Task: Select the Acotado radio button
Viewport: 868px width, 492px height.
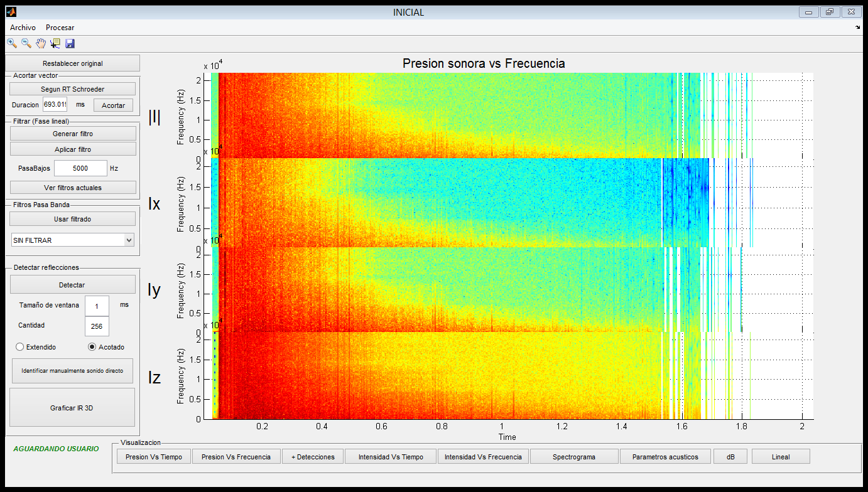Action: (x=92, y=347)
